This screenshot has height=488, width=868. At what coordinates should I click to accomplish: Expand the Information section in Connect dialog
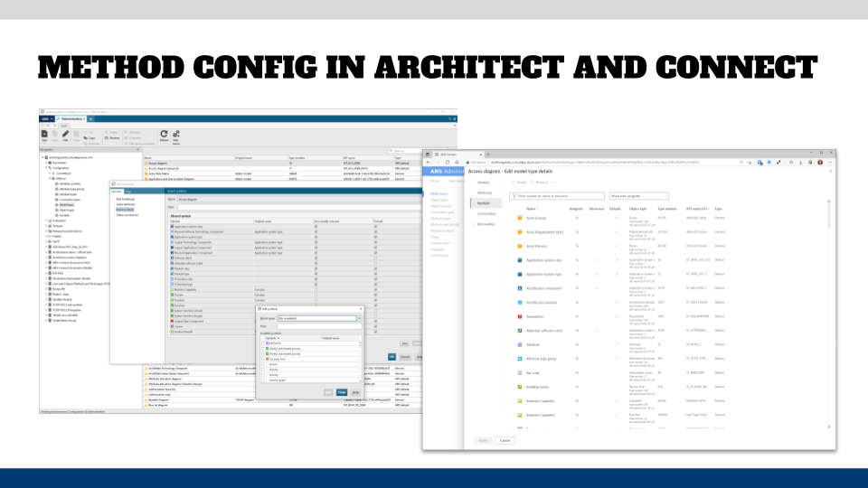(x=474, y=224)
